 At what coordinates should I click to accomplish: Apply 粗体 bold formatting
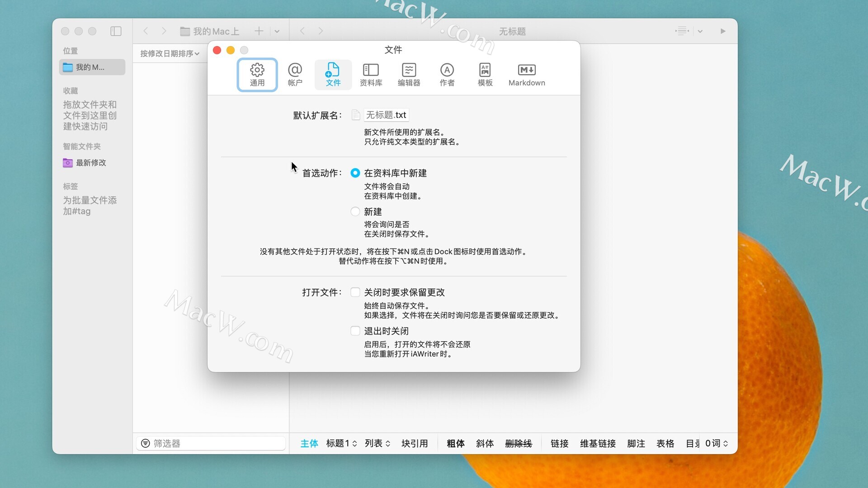tap(456, 443)
